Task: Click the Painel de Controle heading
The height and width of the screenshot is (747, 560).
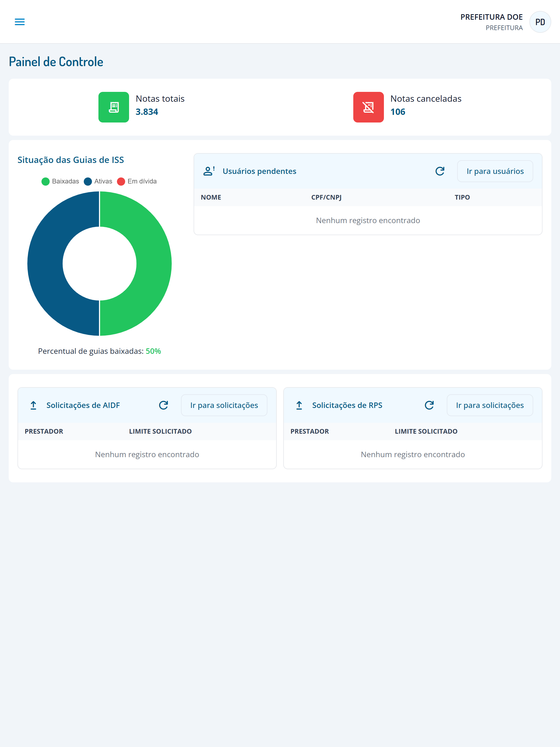Action: (56, 62)
